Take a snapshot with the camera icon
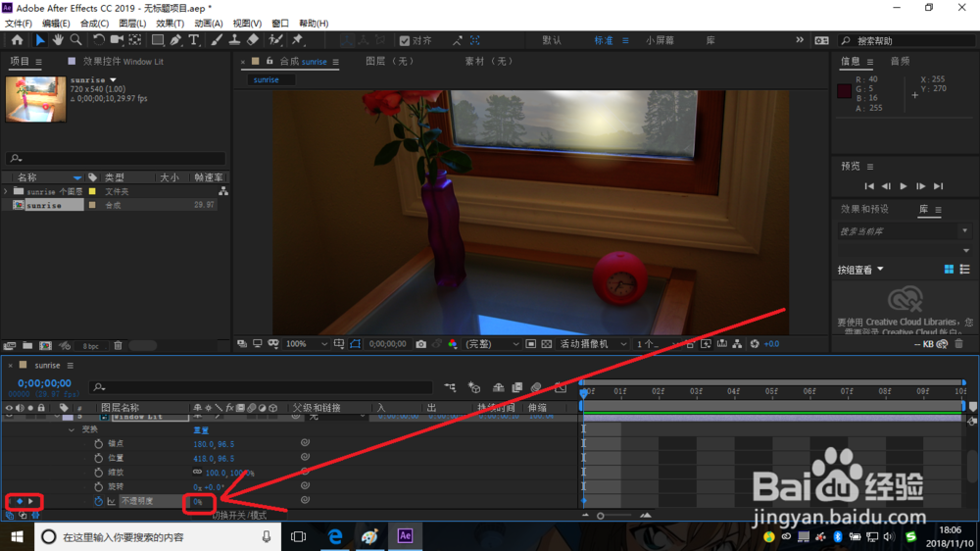 [420, 344]
